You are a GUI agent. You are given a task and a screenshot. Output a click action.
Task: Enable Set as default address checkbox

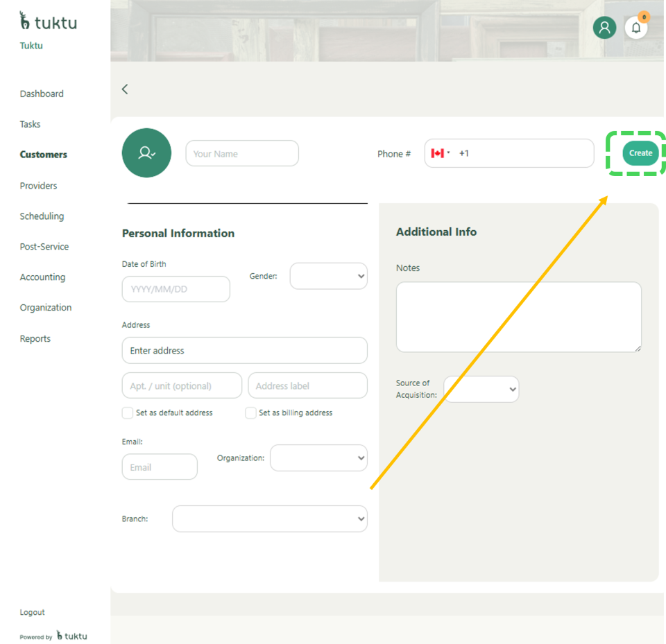tap(128, 413)
